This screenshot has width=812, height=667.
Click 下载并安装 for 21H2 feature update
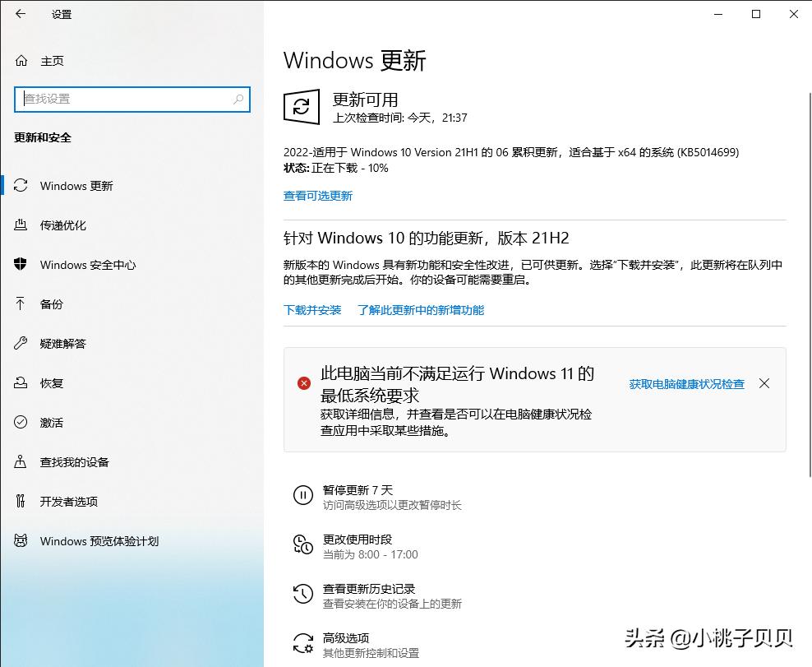coord(311,311)
